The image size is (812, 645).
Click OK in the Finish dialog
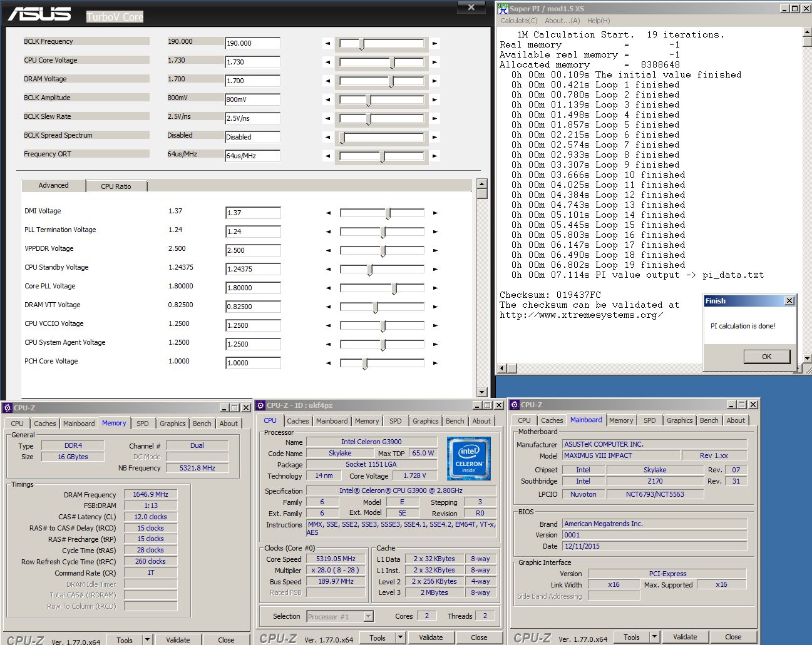[x=767, y=357]
